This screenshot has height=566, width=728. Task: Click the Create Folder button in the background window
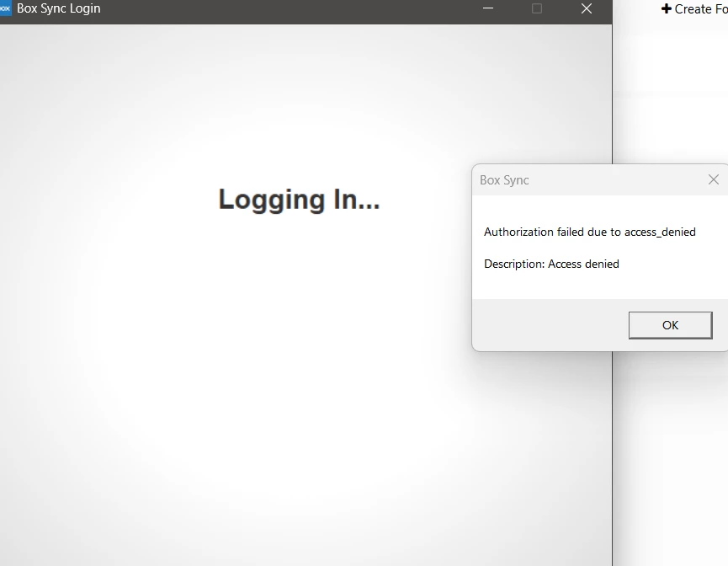tap(694, 8)
